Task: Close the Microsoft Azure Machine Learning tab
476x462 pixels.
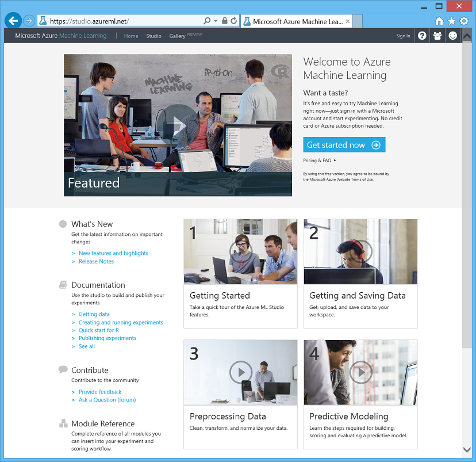Action: point(348,21)
